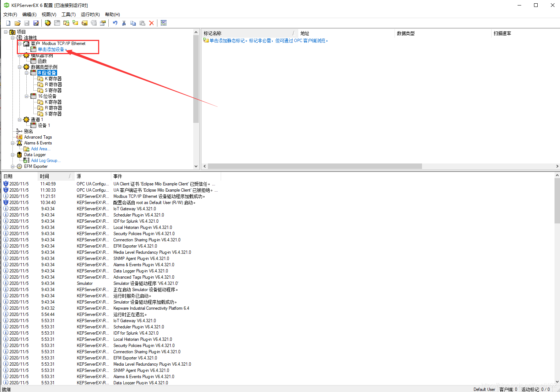The height and width of the screenshot is (392, 560).
Task: Click the Properties toolbar icon
Action: 103,23
